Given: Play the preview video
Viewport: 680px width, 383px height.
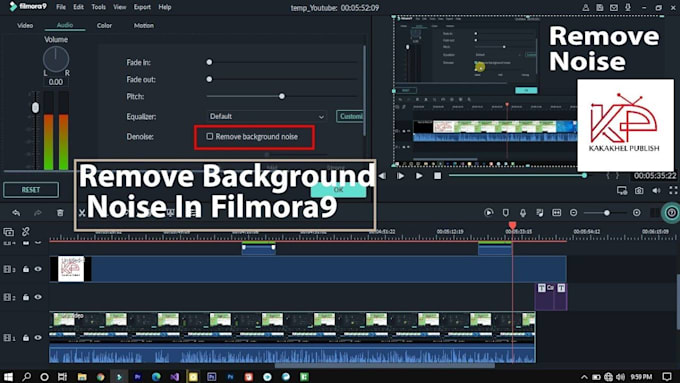Looking at the screenshot, I should tap(418, 176).
